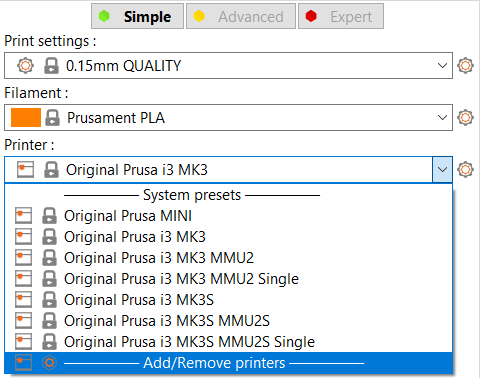Click lock icon of MK3S row

coord(49,300)
